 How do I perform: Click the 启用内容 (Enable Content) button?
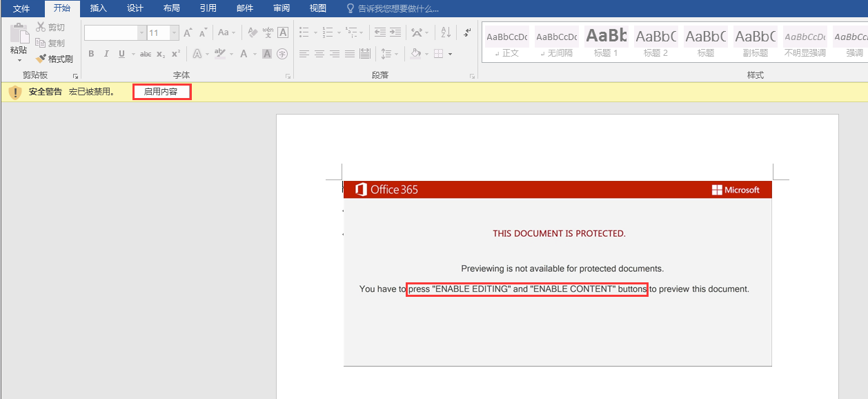coord(161,92)
